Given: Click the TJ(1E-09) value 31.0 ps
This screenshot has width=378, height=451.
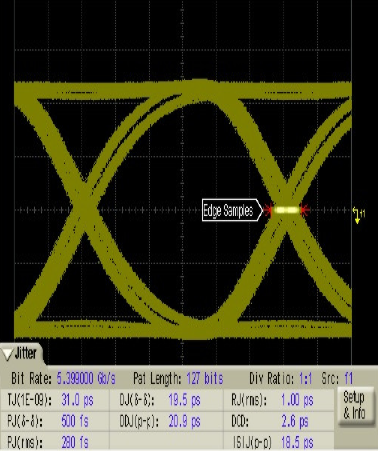Looking at the screenshot, I should (77, 400).
